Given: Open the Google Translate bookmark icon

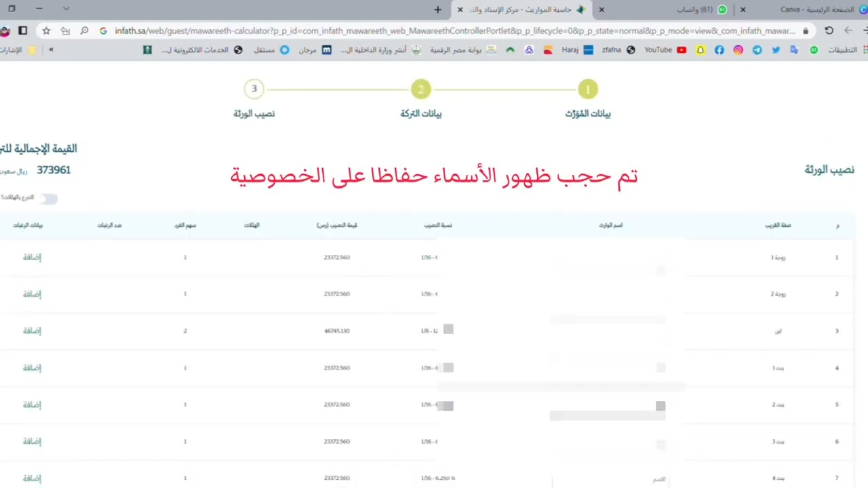Looking at the screenshot, I should [x=794, y=50].
